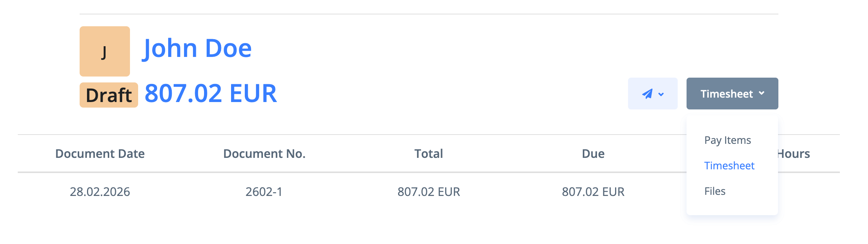Select the 28.02.2026 date cell
868x244 pixels.
100,192
